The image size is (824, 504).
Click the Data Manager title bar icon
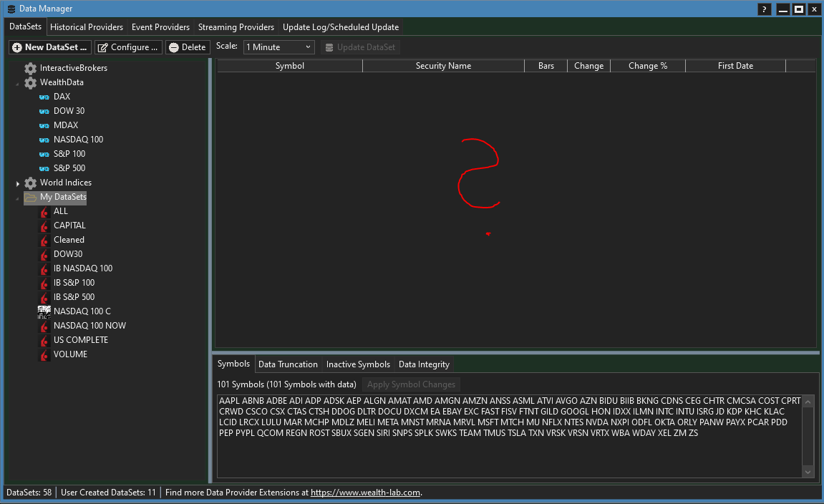[x=11, y=9]
